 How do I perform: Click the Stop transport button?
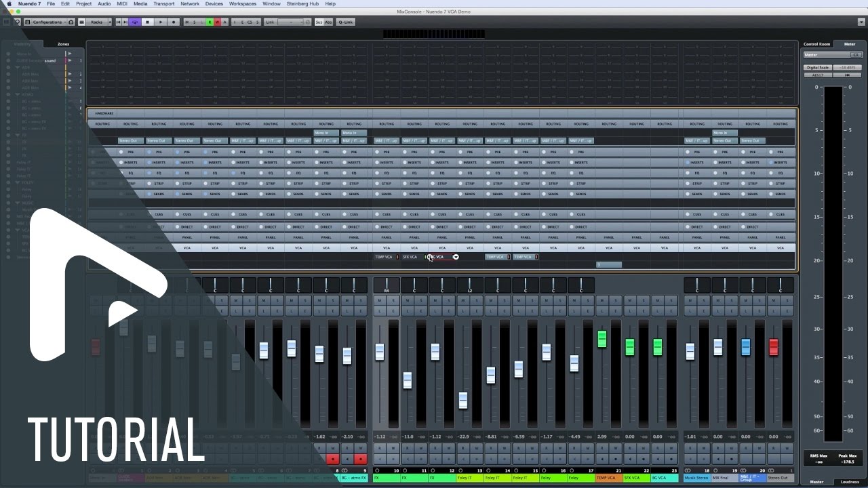[x=148, y=22]
